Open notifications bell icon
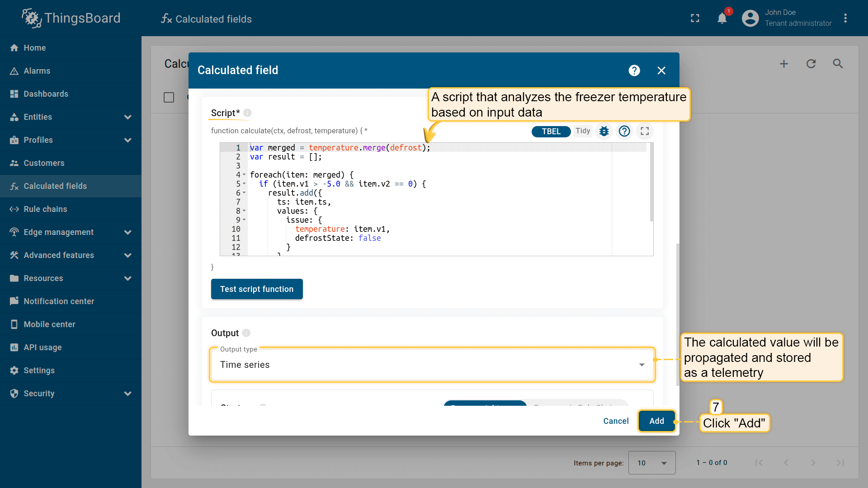The height and width of the screenshot is (488, 868). click(x=722, y=18)
